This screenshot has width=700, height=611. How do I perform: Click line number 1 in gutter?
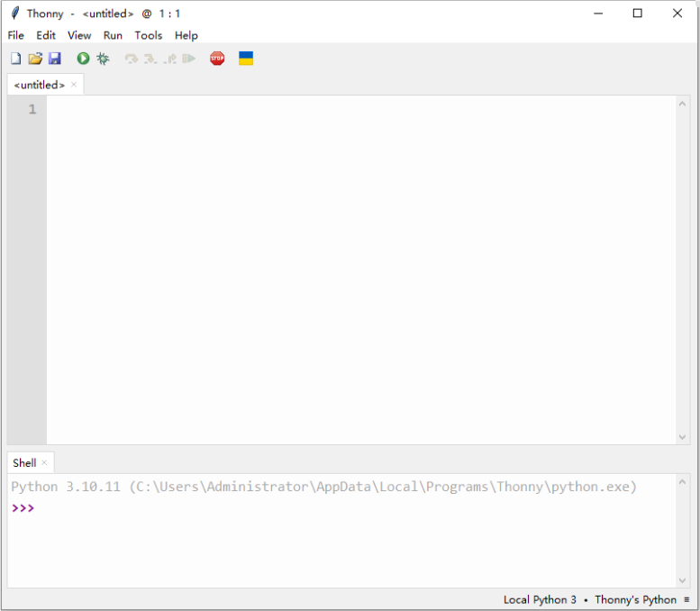coord(32,109)
